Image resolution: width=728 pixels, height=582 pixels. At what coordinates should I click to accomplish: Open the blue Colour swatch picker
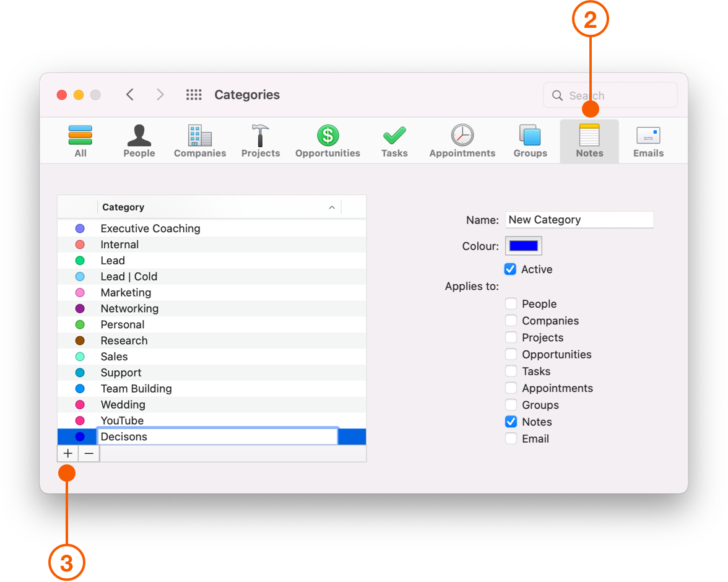523,245
